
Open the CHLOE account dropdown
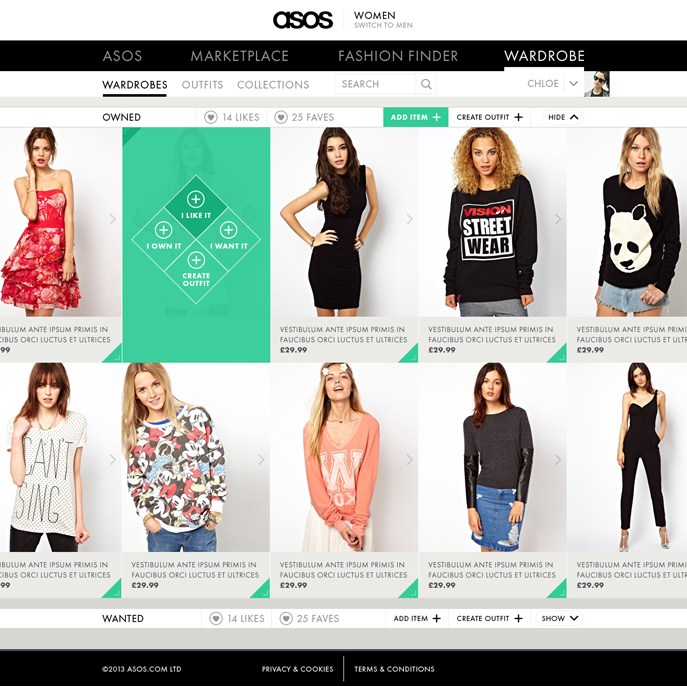[574, 84]
